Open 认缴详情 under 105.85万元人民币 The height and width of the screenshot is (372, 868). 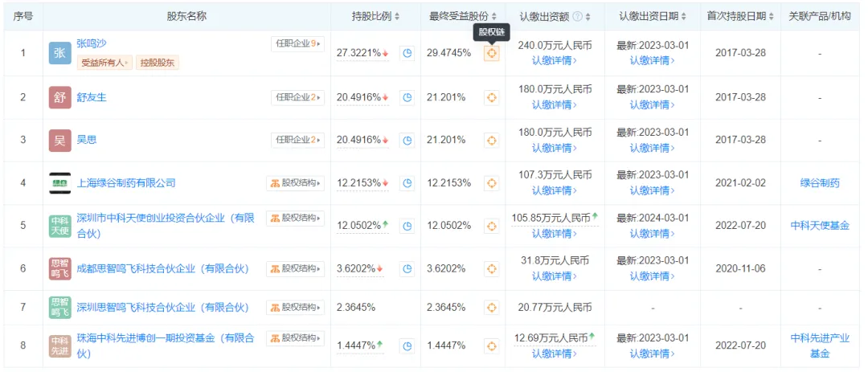[555, 234]
